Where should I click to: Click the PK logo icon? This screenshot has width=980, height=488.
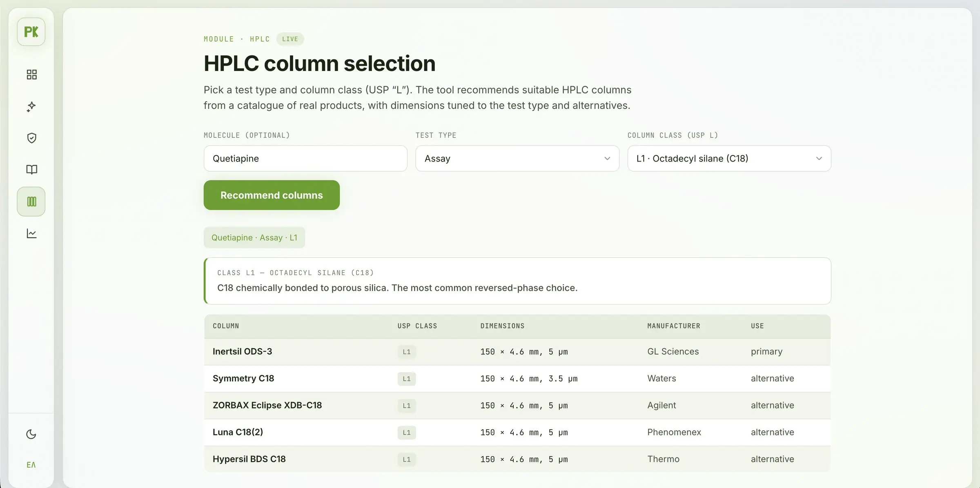point(31,31)
